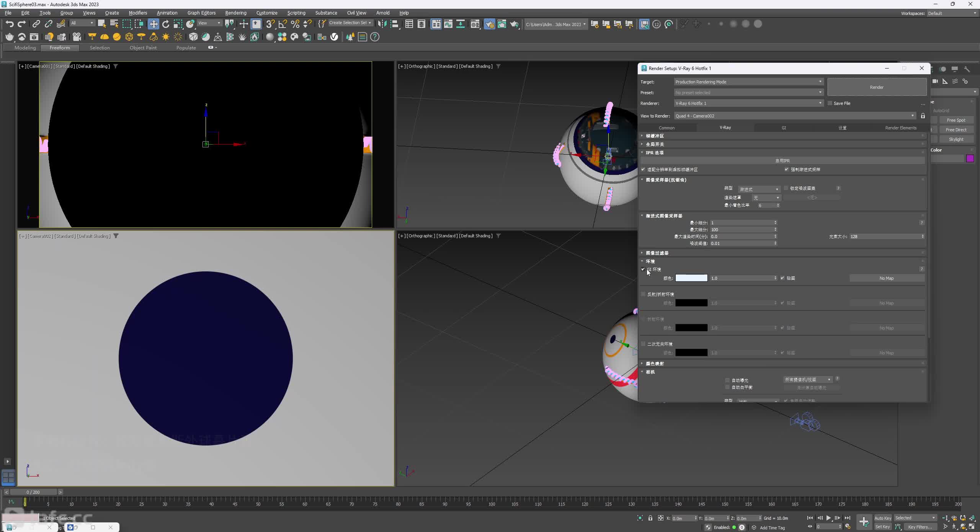This screenshot has width=980, height=532.
Task: Open the Preset dropdown
Action: point(748,92)
